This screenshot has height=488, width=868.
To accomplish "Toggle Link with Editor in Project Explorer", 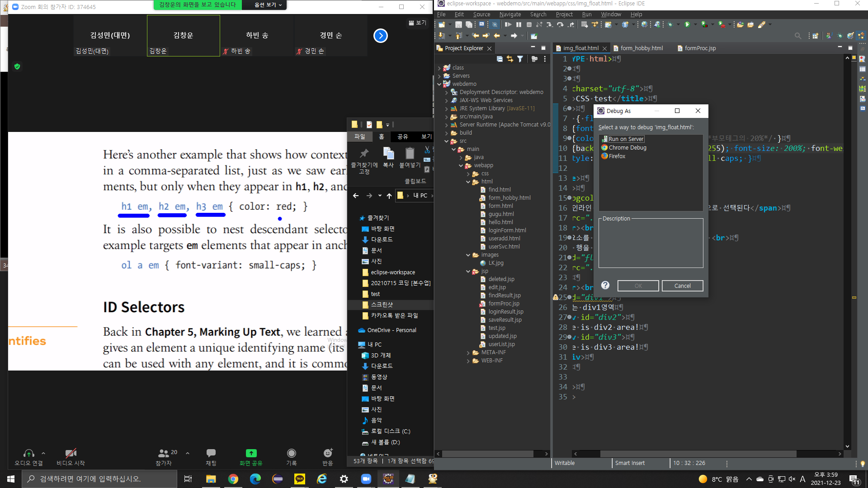I will [510, 59].
